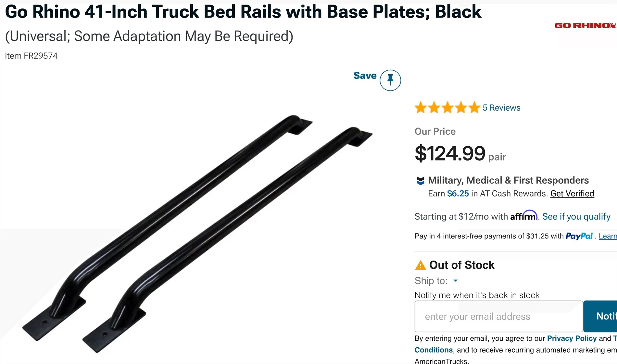This screenshot has width=617, height=364.
Task: Click the PayPal logo
Action: pos(579,236)
